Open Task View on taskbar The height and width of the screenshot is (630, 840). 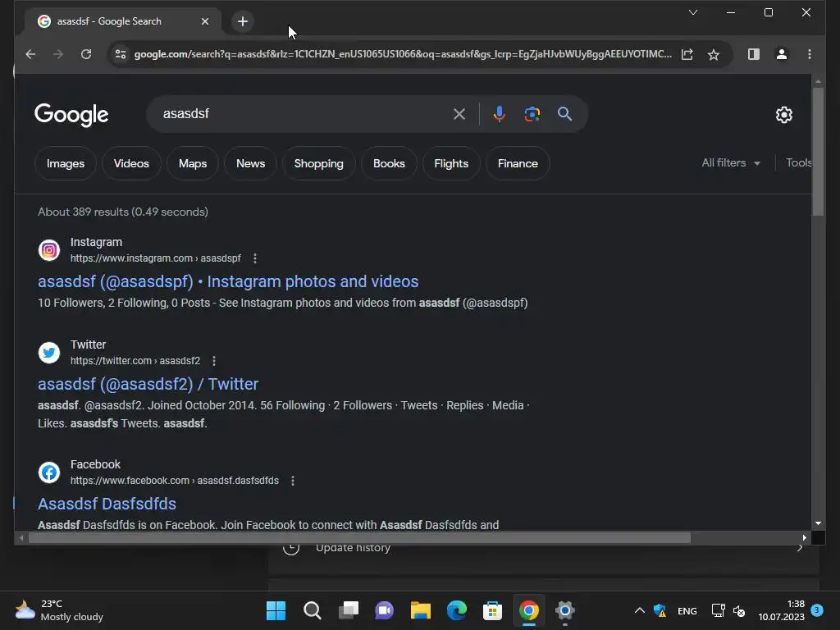[348, 610]
